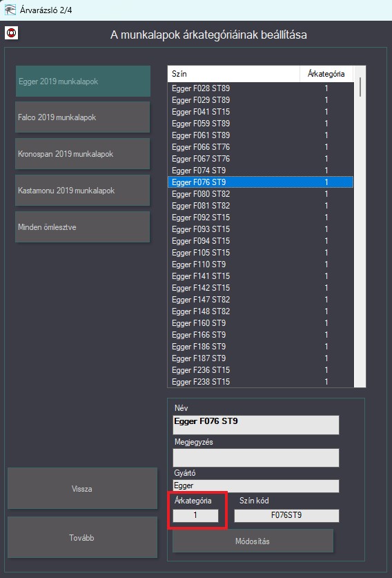This screenshot has height=578, width=392.
Task: Select row Egger F142 ST15
Action: 260,288
